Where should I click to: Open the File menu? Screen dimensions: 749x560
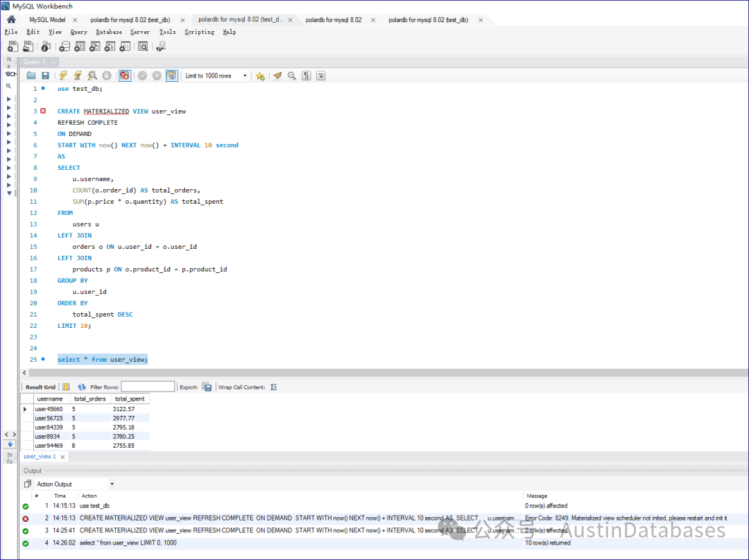click(11, 32)
